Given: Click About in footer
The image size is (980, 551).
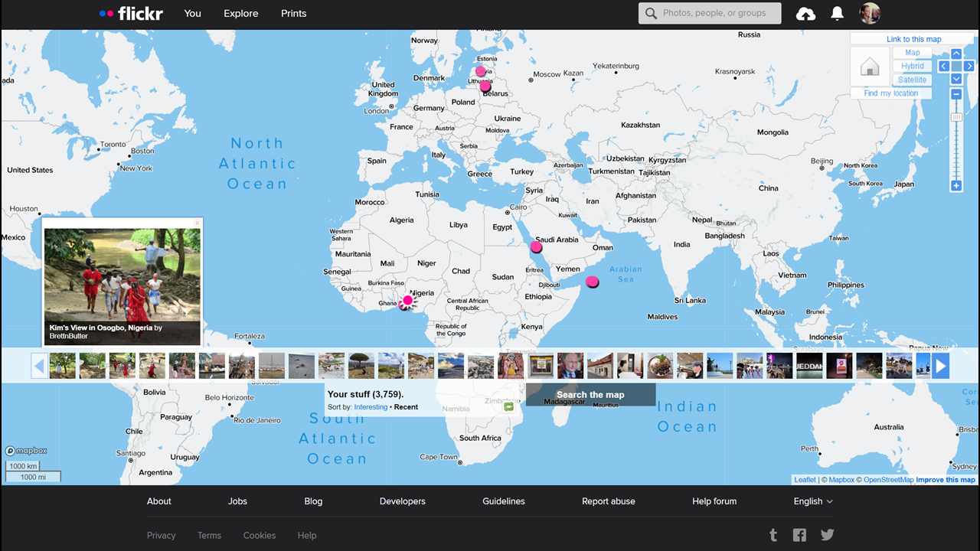Looking at the screenshot, I should pos(159,501).
